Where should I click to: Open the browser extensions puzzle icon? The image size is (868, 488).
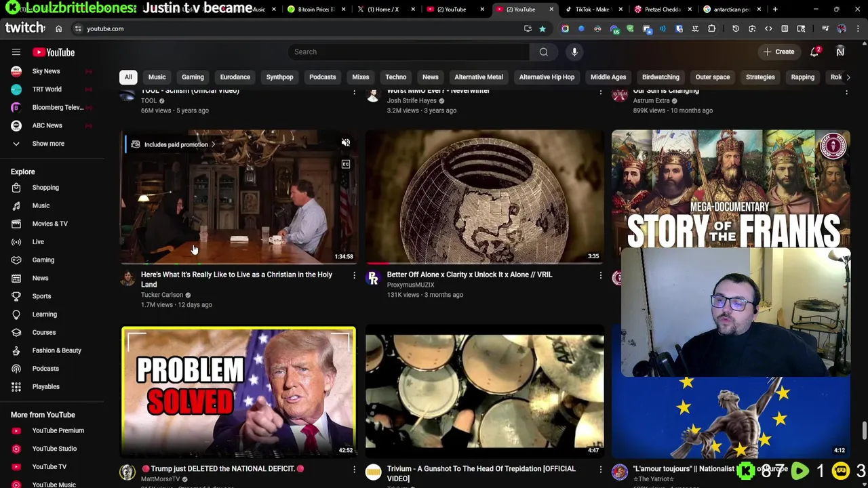[711, 28]
